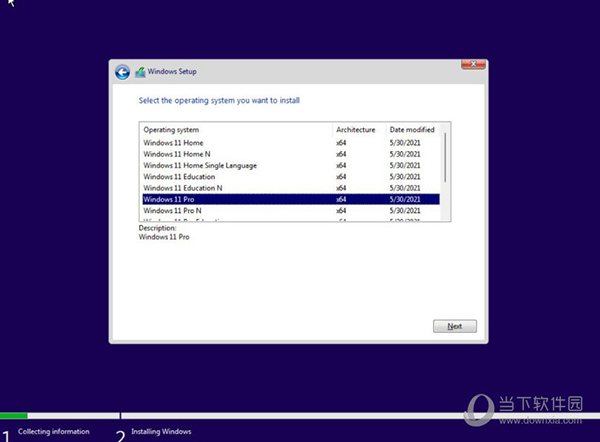Select the highlighted Windows 11 Pro row
This screenshot has height=442, width=600.
[291, 199]
